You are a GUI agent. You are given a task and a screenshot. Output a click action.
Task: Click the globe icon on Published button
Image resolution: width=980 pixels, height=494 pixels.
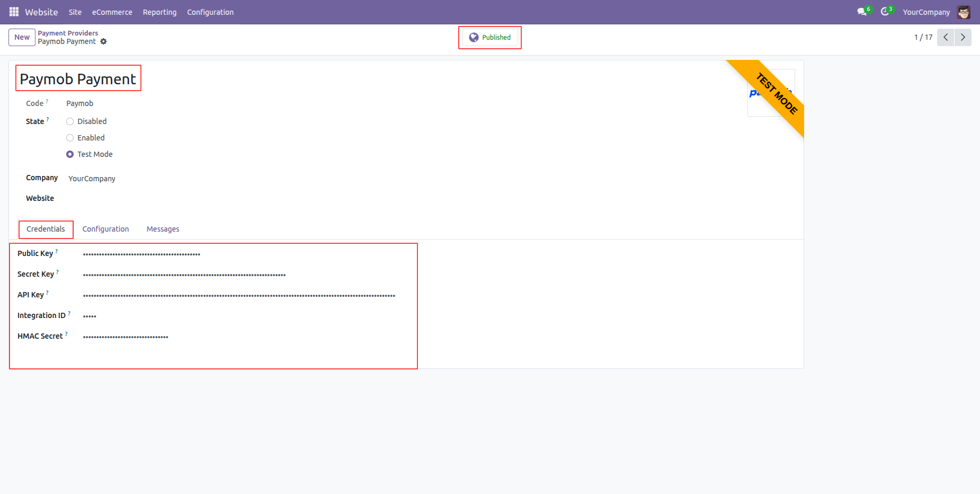point(474,37)
